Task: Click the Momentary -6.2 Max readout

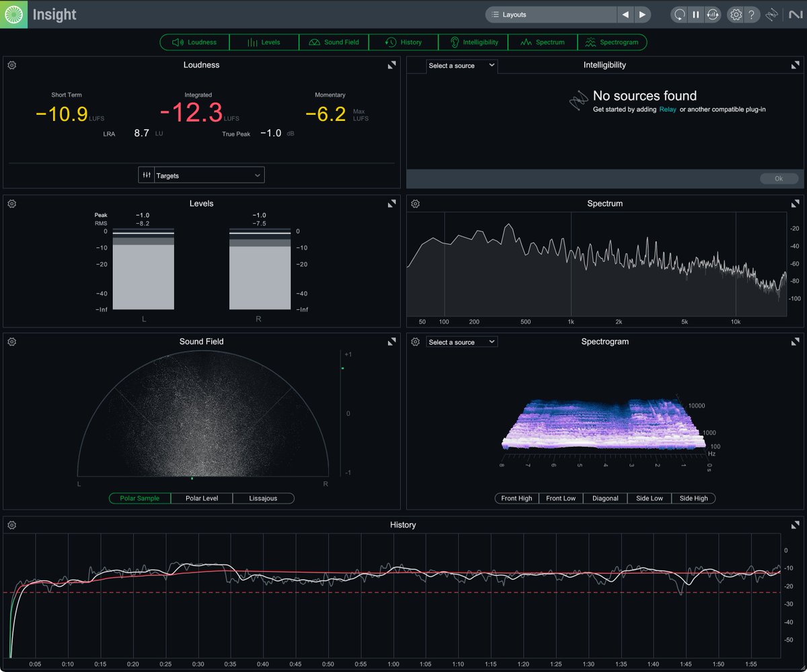Action: pyautogui.click(x=336, y=114)
